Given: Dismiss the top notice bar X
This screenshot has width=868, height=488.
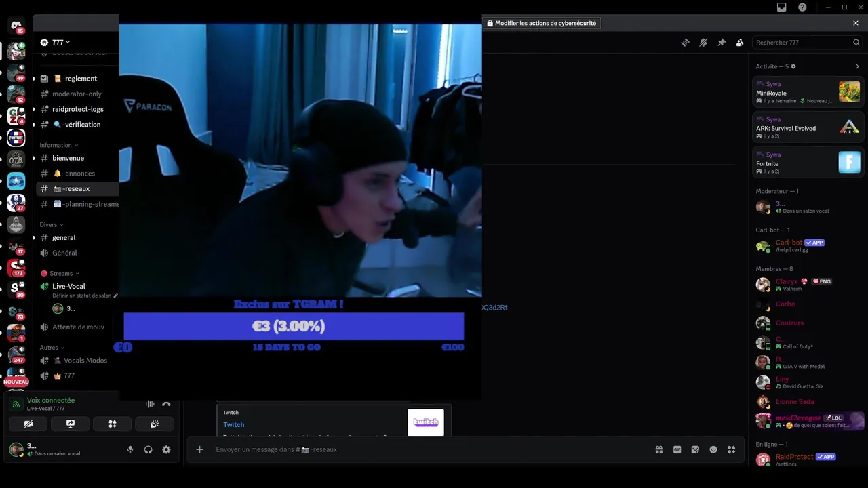Looking at the screenshot, I should point(856,23).
